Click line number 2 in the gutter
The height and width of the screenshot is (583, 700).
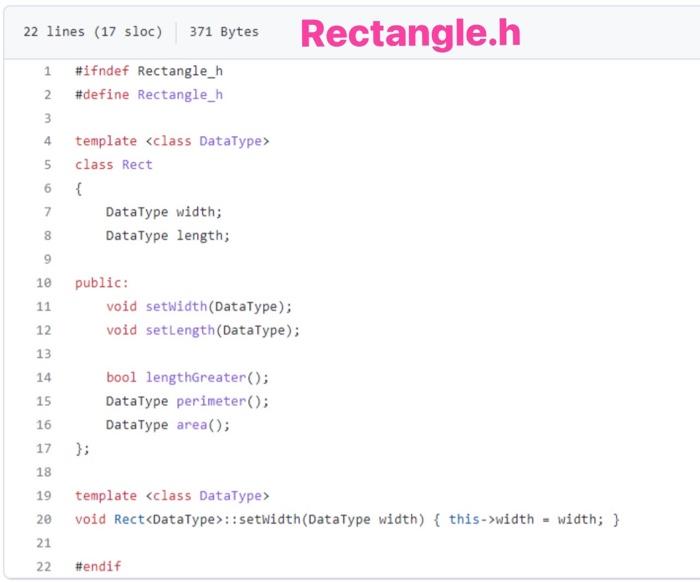[x=47, y=95]
